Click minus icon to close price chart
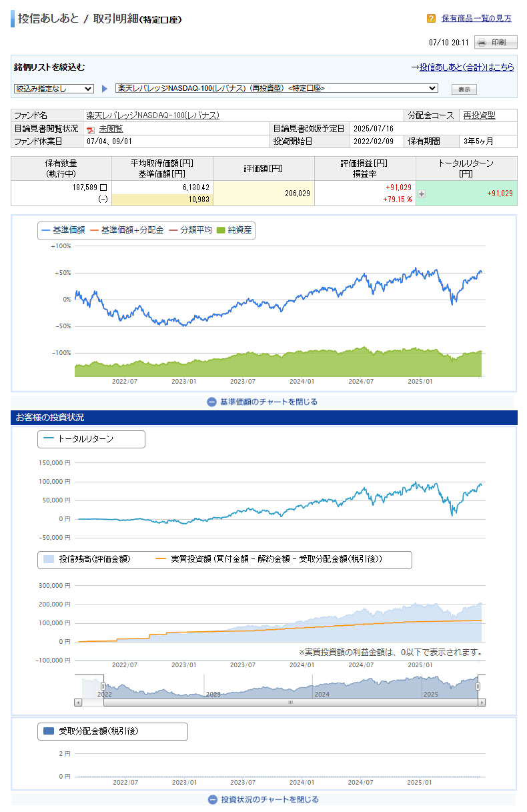 click(x=211, y=402)
